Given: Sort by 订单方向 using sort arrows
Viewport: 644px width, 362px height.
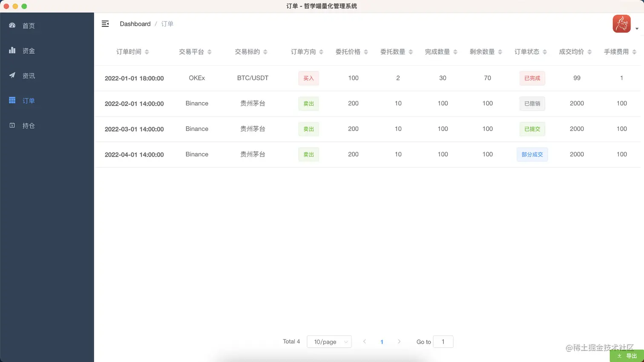Looking at the screenshot, I should (321, 52).
